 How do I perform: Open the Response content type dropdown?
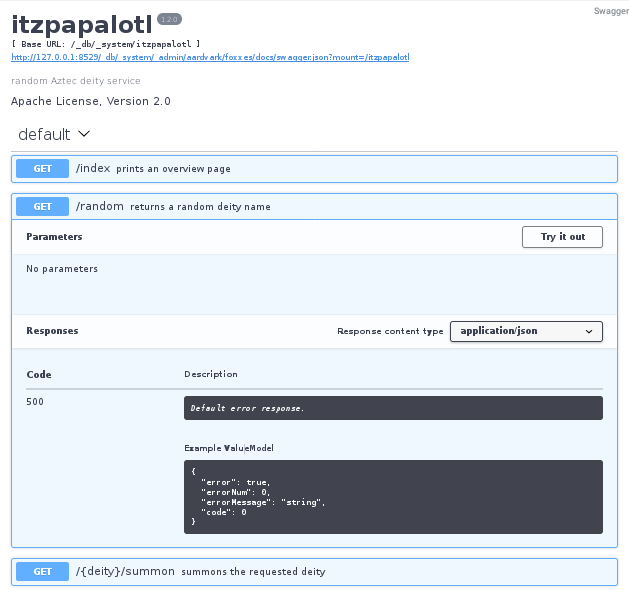pos(526,331)
